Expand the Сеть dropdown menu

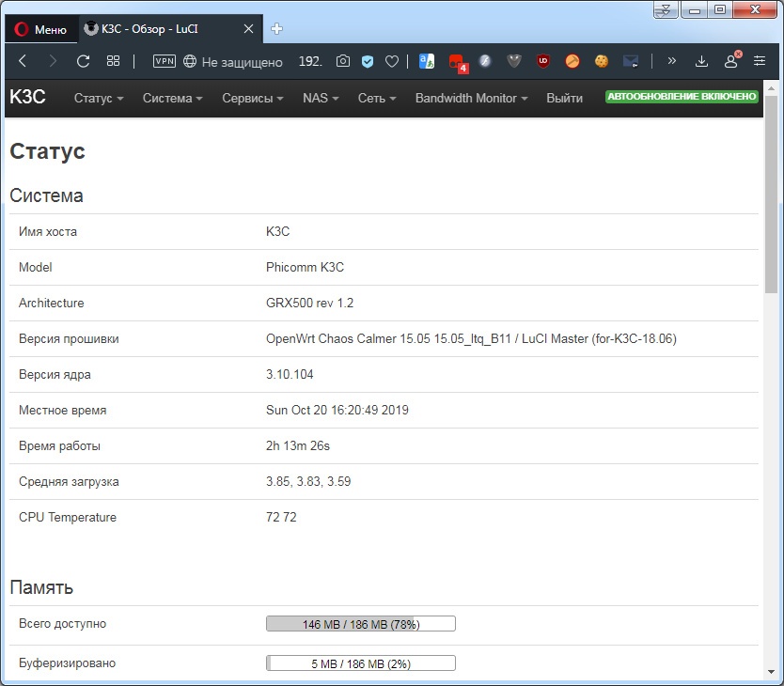tap(375, 98)
